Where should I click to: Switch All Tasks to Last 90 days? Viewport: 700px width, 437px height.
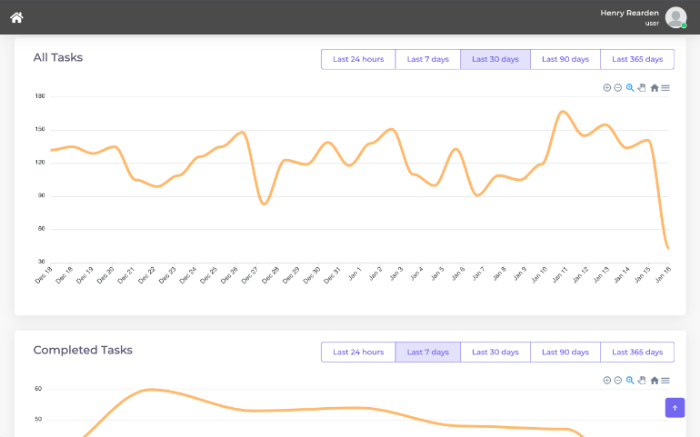(565, 59)
